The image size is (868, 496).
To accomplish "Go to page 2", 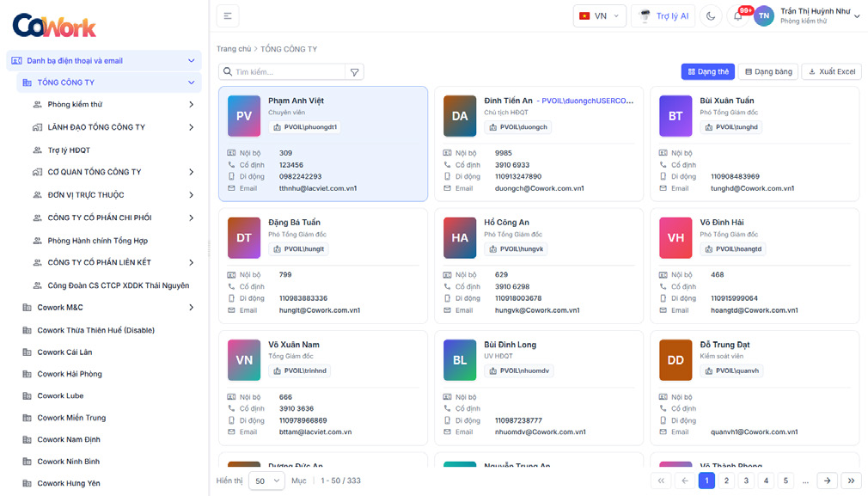I will (x=726, y=481).
